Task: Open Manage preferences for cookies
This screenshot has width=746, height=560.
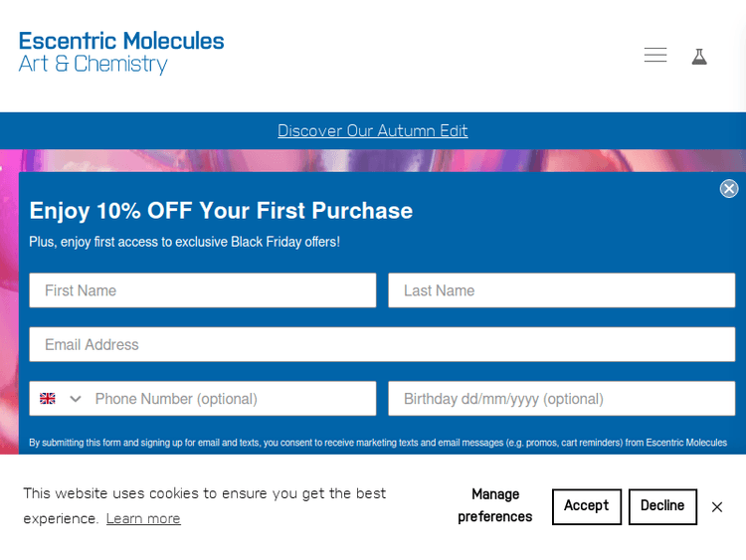Action: (495, 505)
